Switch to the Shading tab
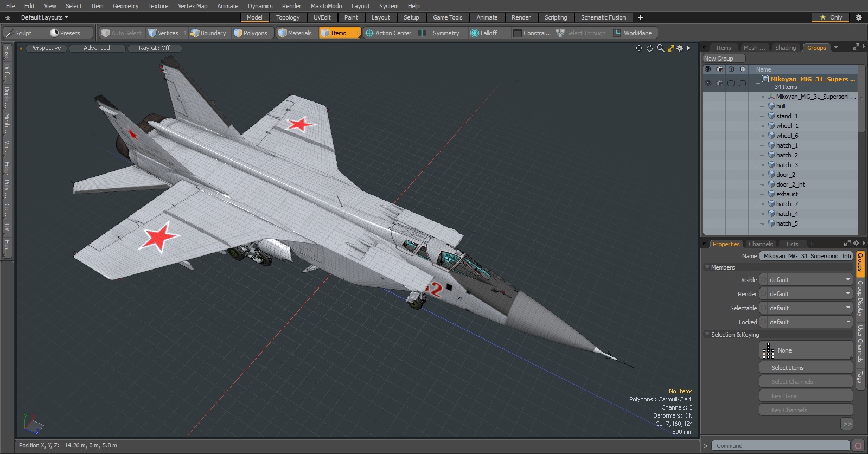The image size is (868, 454). coord(786,48)
